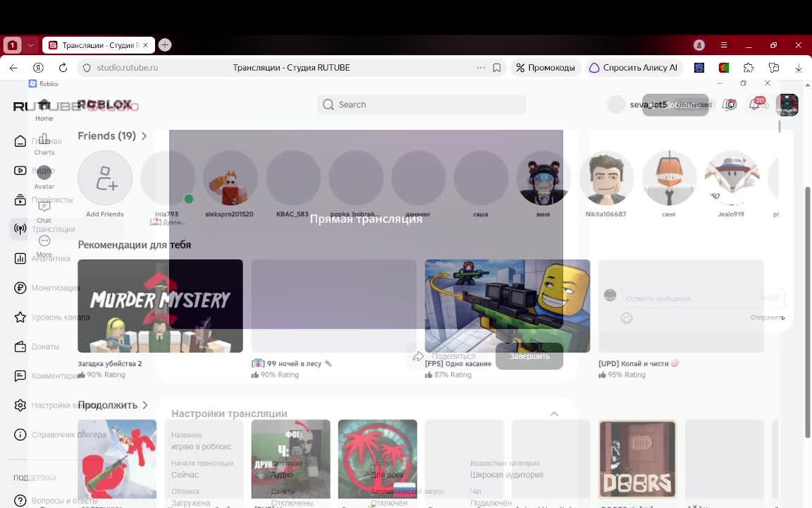
Task: Open the Roblox Chat icon
Action: (44, 206)
